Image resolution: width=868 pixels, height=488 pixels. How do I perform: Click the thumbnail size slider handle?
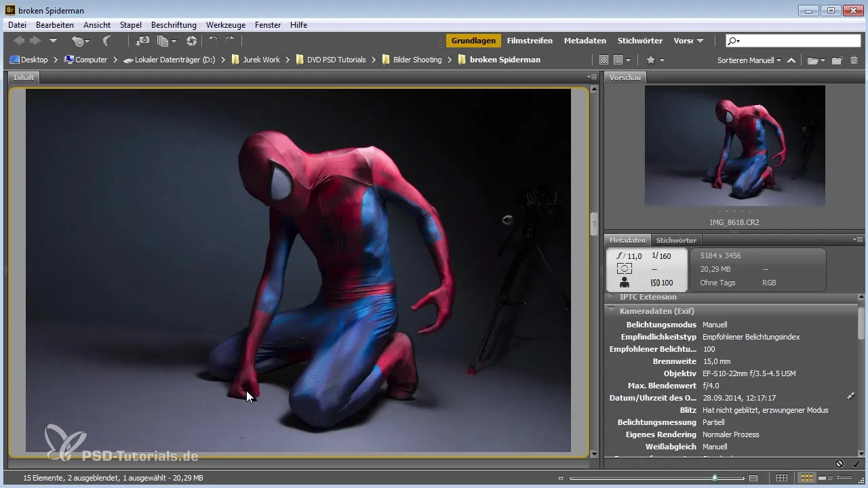(x=715, y=479)
